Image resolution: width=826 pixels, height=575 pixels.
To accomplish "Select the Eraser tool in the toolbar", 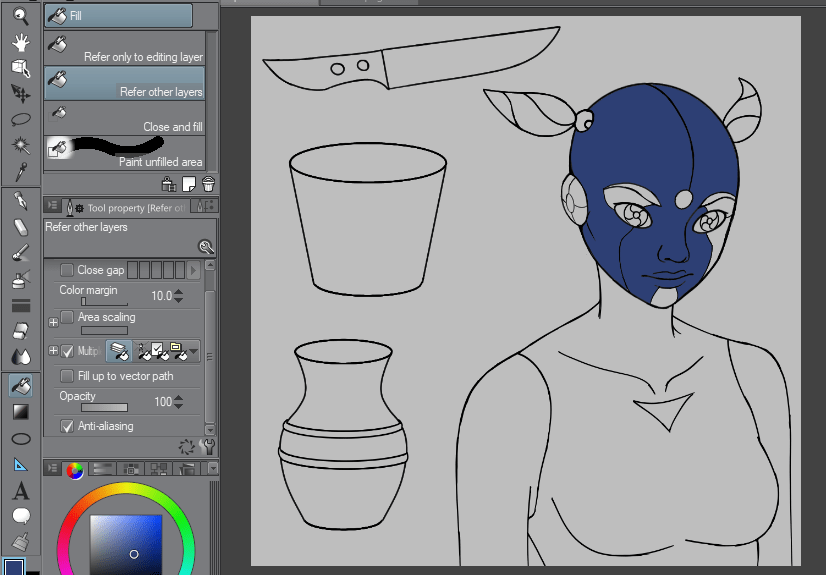I will (21, 227).
